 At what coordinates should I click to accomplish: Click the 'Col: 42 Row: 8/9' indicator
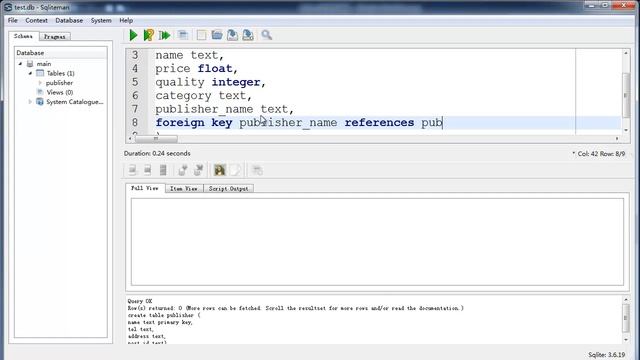click(601, 154)
